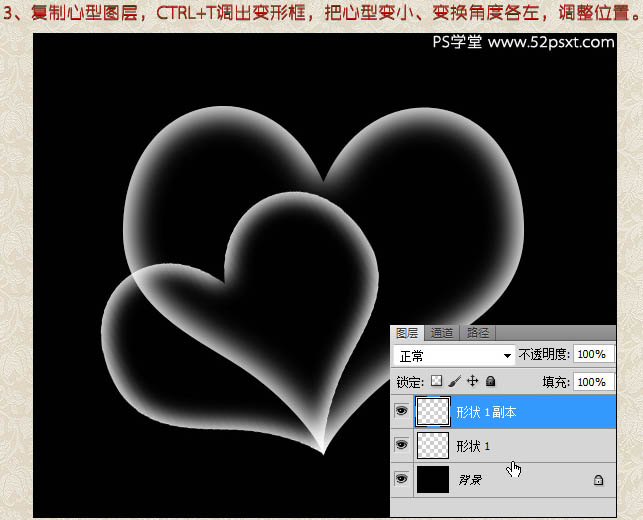
Task: Select the 背景 layer name
Action: 470,480
